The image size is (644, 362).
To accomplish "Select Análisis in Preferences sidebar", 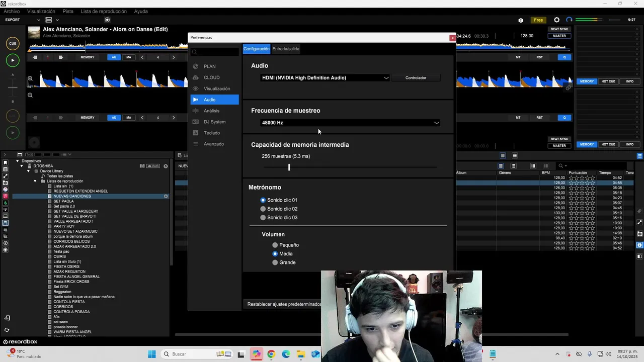I will [x=214, y=111].
